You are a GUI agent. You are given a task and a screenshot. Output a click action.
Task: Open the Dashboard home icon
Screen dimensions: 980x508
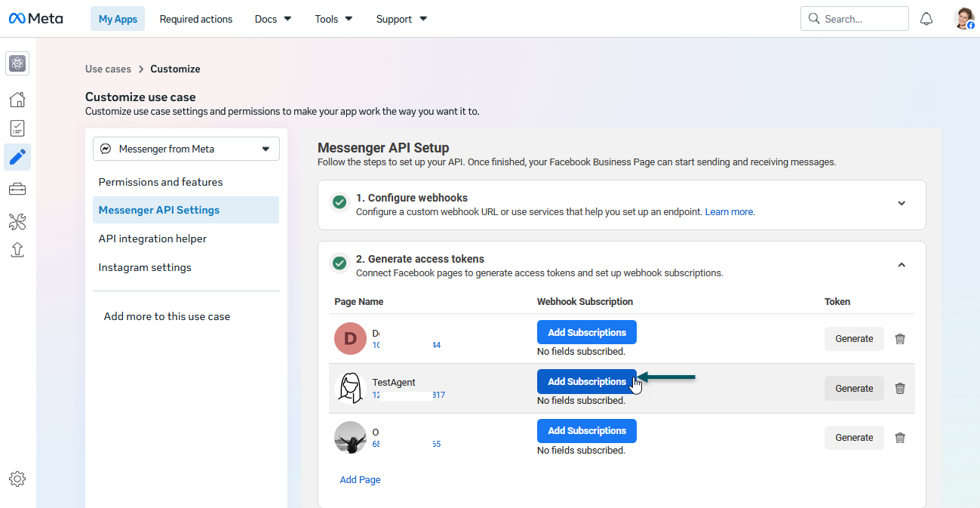coord(17,100)
